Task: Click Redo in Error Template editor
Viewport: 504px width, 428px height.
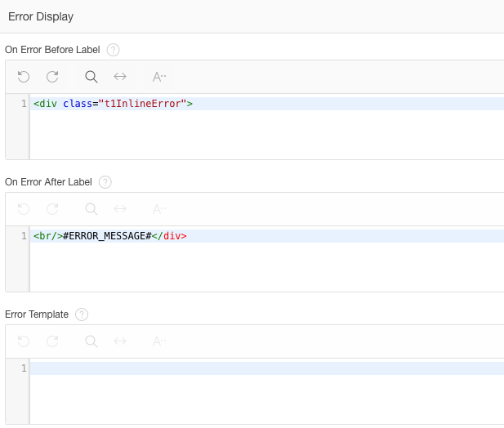Action: (x=52, y=341)
